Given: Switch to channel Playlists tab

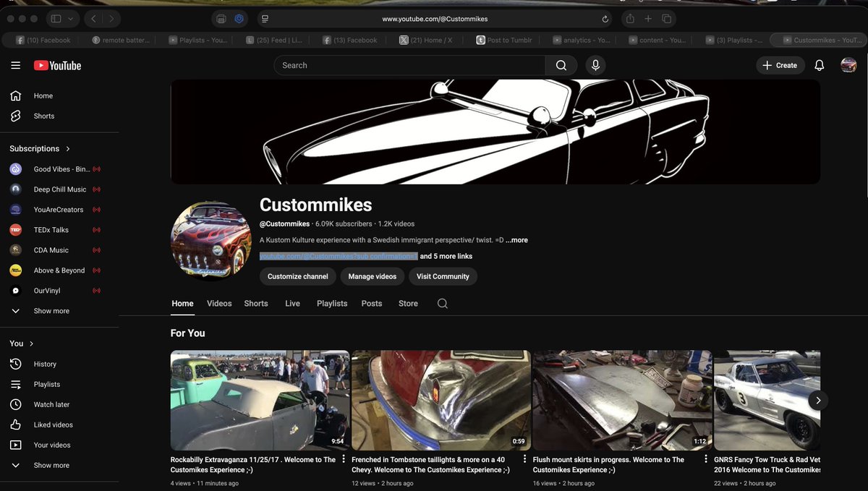Looking at the screenshot, I should (332, 304).
